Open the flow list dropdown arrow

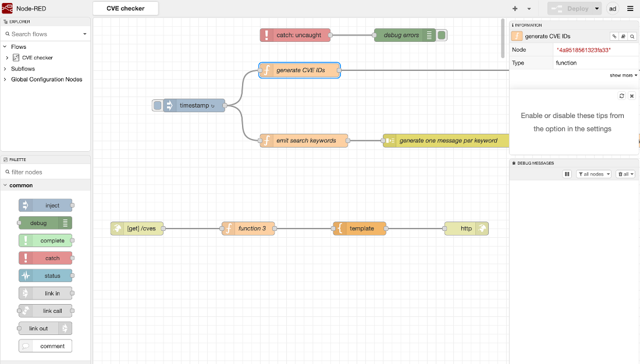point(529,9)
